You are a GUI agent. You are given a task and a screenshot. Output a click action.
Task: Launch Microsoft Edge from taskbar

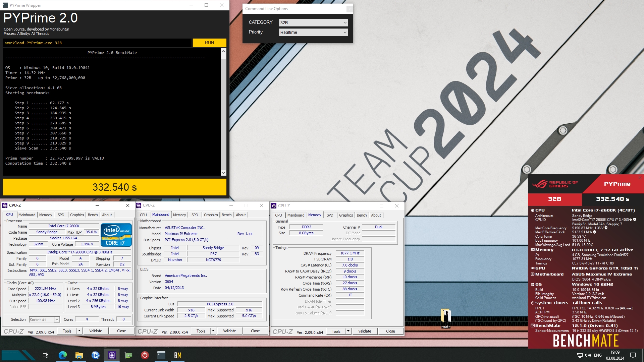point(62,355)
